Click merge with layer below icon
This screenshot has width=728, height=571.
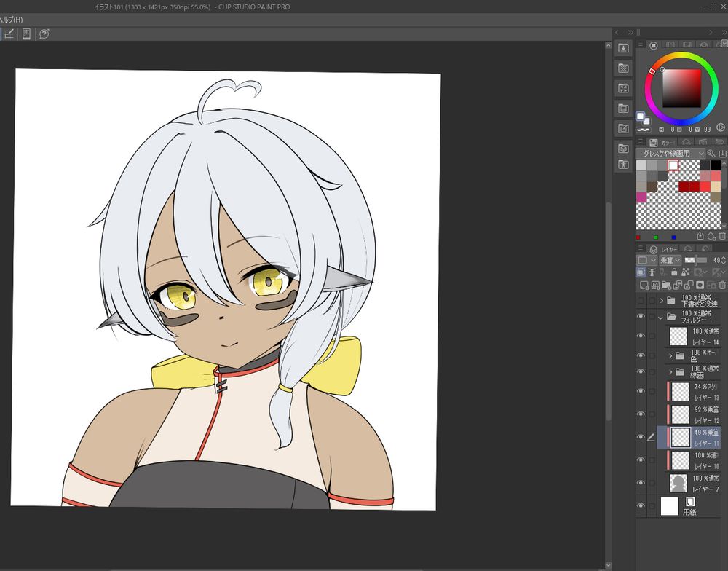(x=689, y=285)
